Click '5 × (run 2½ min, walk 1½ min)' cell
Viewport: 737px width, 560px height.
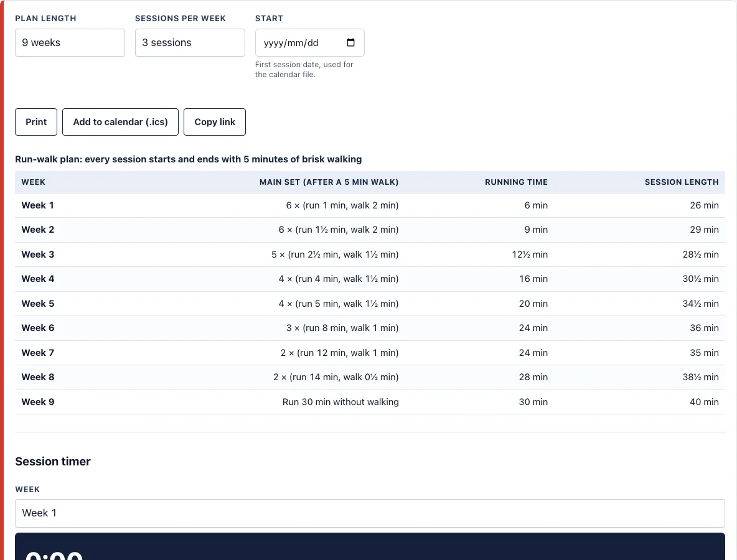[335, 254]
